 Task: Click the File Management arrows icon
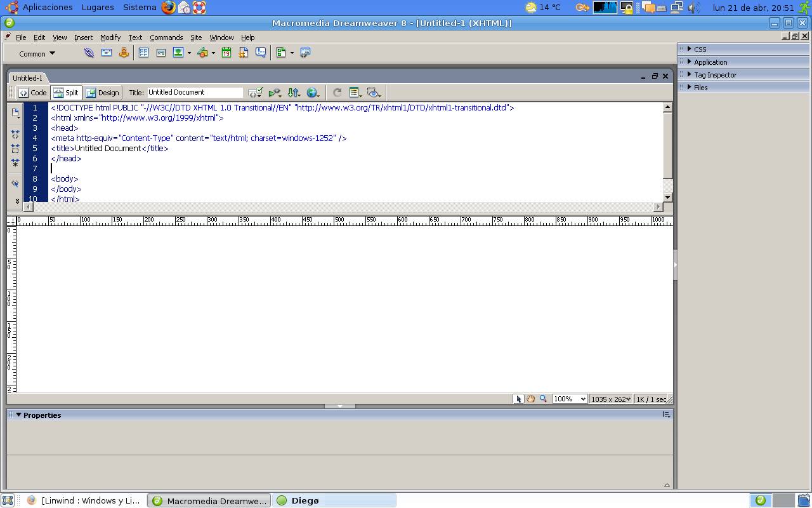pos(293,93)
